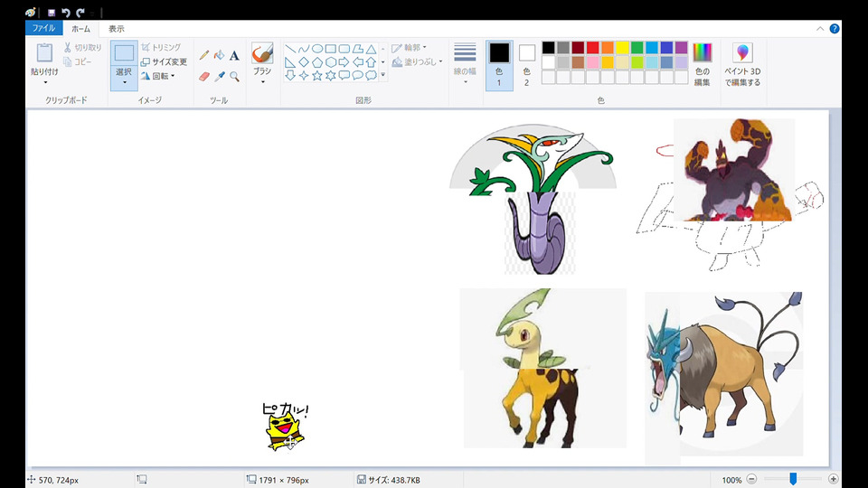
Task: Choose the Diamond shape
Action: [304, 62]
